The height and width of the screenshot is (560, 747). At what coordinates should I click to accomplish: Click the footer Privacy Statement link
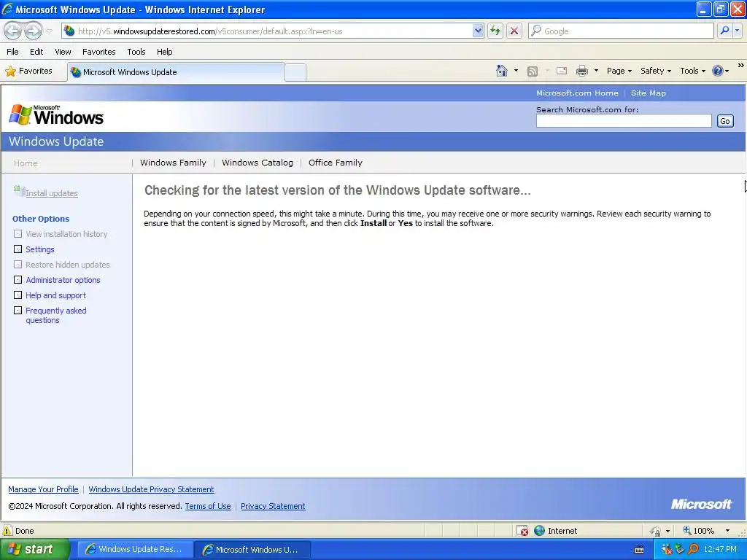point(273,506)
